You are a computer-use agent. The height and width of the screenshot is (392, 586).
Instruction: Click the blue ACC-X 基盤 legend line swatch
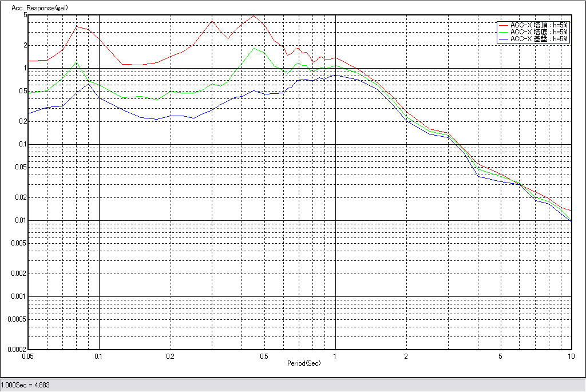503,39
